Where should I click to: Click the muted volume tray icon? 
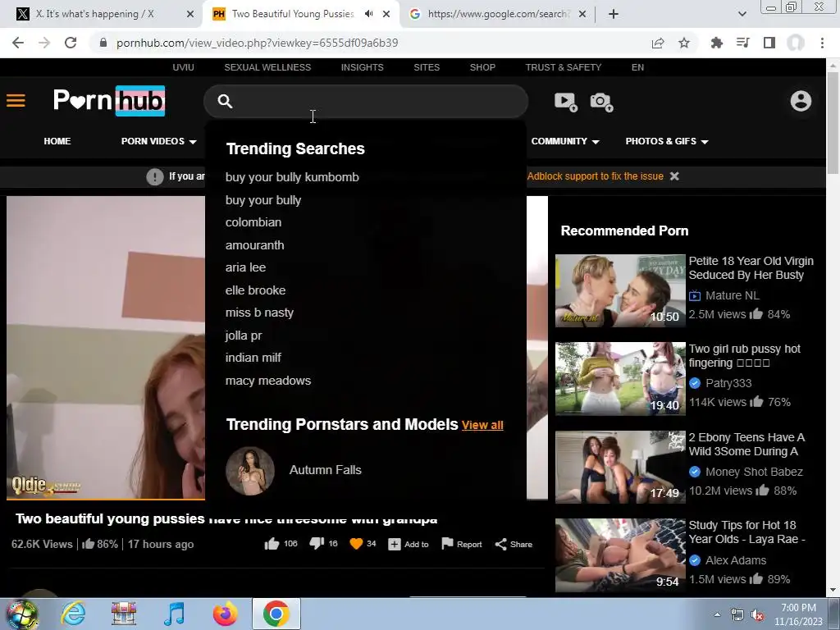tap(757, 615)
